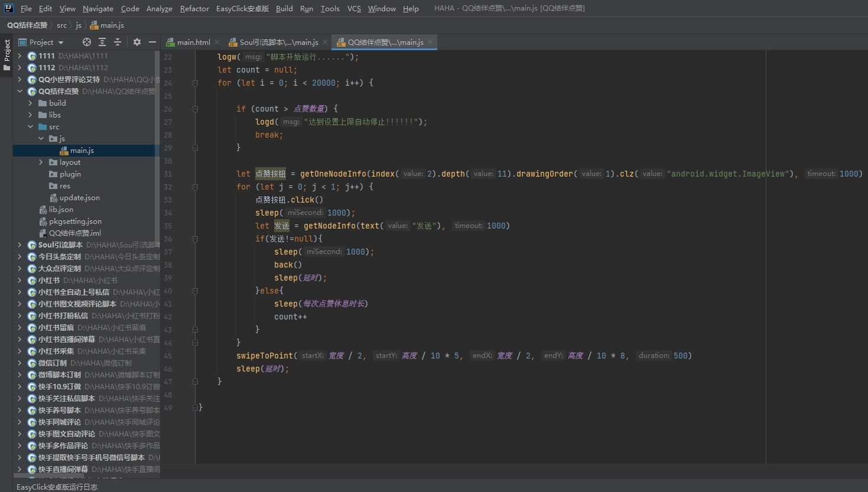Open the Window menu
The image size is (868, 492).
382,8
